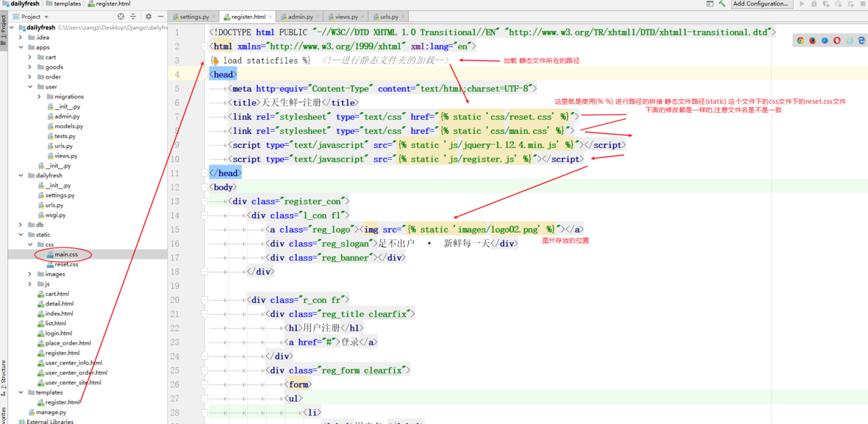Viewport: 868px width, 424px height.
Task: Toggle code fold marker at line 13
Action: (204, 201)
